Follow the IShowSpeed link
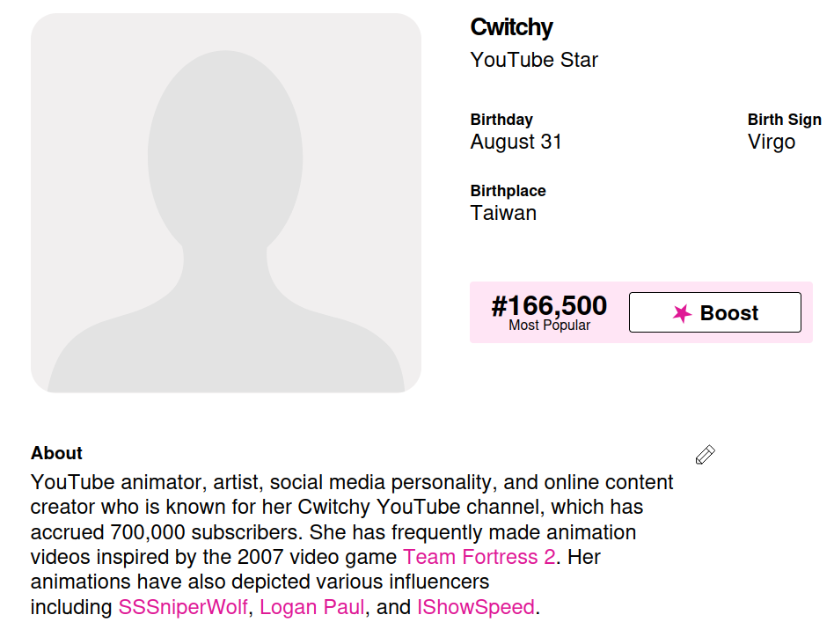The image size is (834, 644). 475,607
